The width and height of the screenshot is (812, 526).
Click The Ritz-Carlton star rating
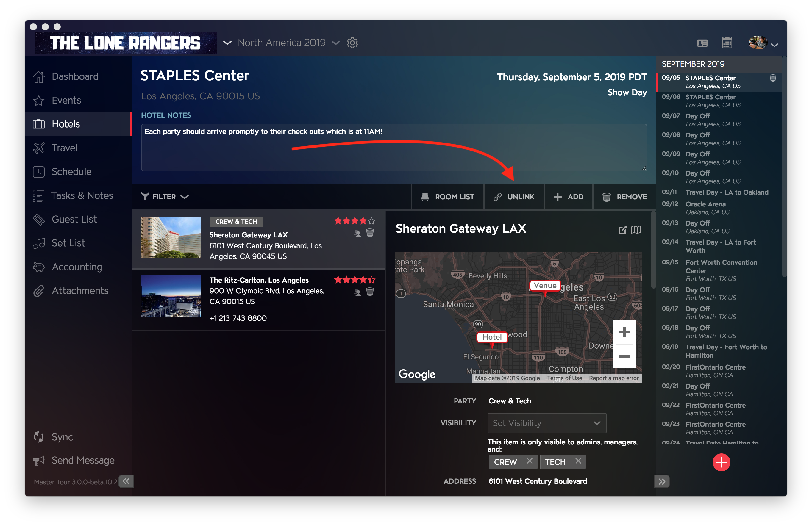tap(355, 280)
